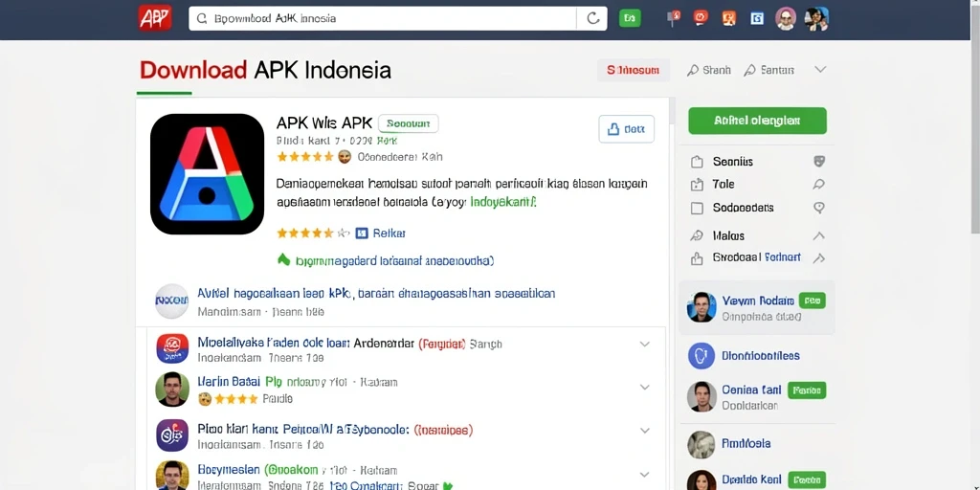The height and width of the screenshot is (490, 980).
Task: Click the orange header icon
Action: [728, 19]
